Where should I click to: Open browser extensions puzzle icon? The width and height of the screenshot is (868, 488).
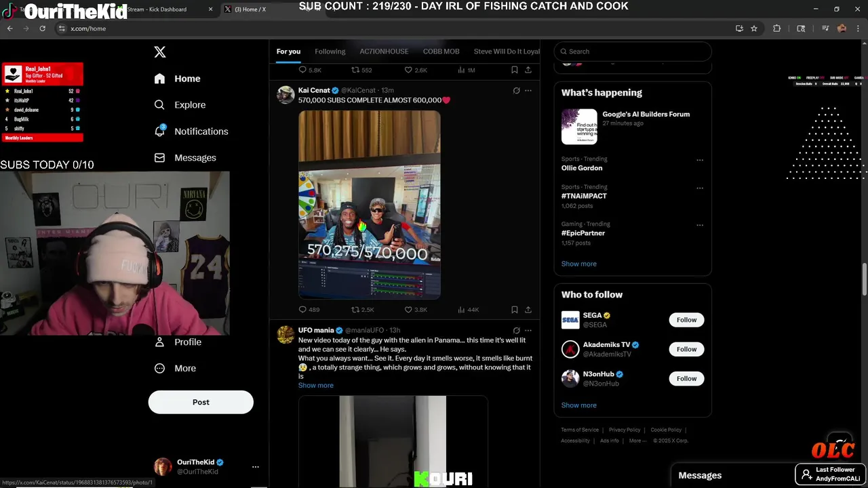point(777,28)
